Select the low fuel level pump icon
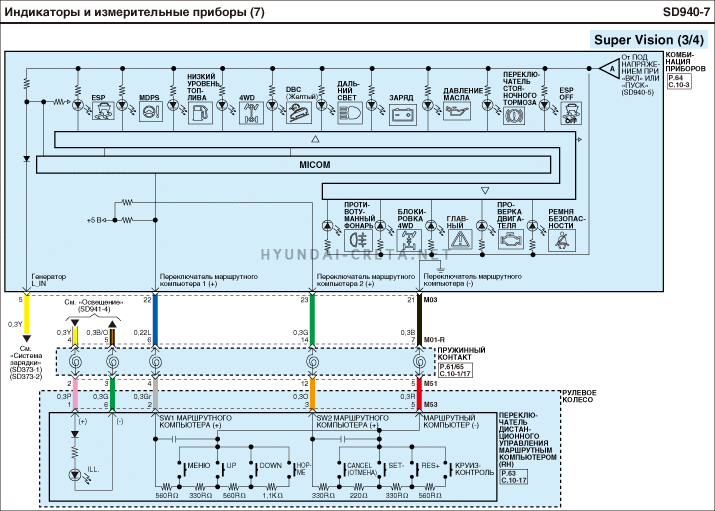 (x=200, y=113)
